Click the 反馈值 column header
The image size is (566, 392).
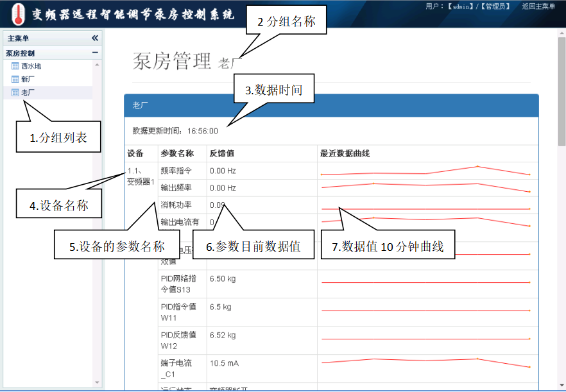click(222, 153)
